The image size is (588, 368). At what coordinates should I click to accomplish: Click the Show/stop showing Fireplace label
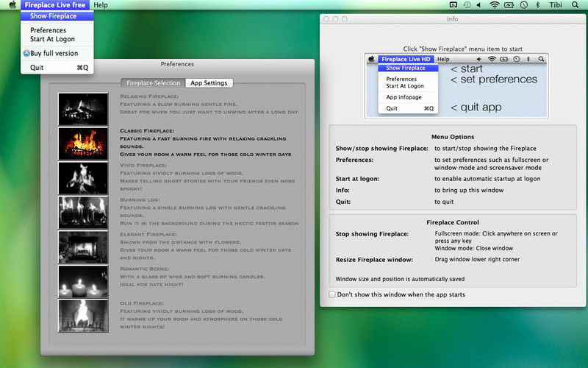click(x=381, y=149)
